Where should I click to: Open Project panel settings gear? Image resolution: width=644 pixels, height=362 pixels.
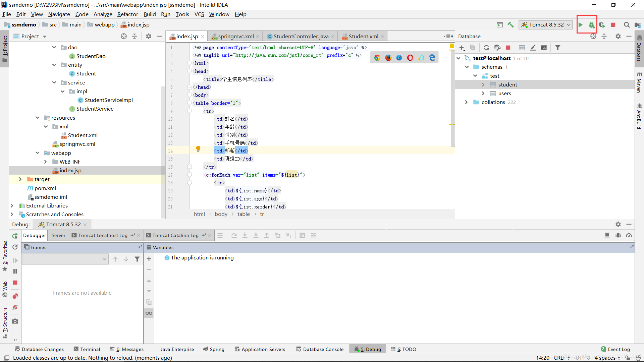(x=149, y=36)
